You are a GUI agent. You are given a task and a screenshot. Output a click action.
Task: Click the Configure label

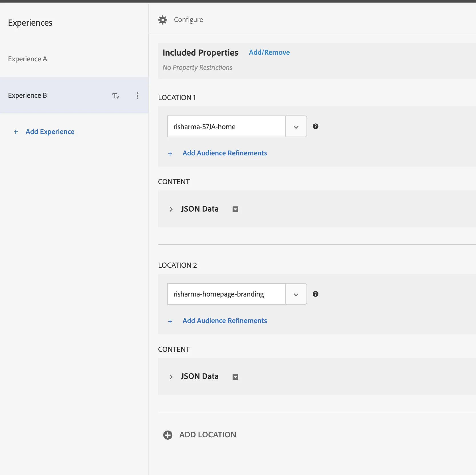pyautogui.click(x=188, y=20)
